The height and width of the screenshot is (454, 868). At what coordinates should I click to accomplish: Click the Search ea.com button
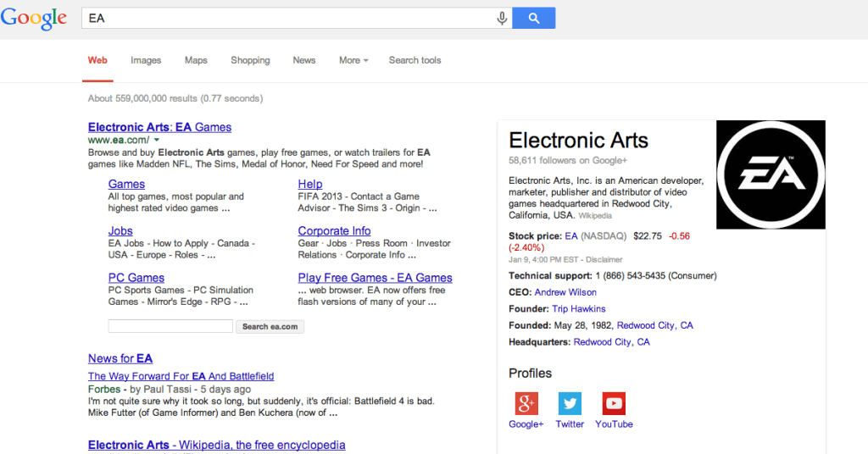pyautogui.click(x=270, y=327)
